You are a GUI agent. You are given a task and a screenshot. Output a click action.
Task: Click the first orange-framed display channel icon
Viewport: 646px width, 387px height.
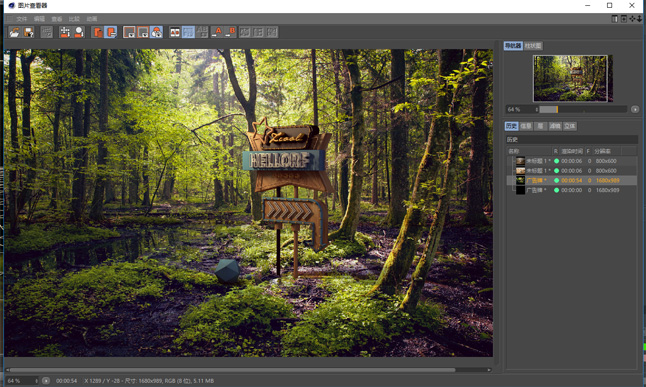tap(129, 32)
